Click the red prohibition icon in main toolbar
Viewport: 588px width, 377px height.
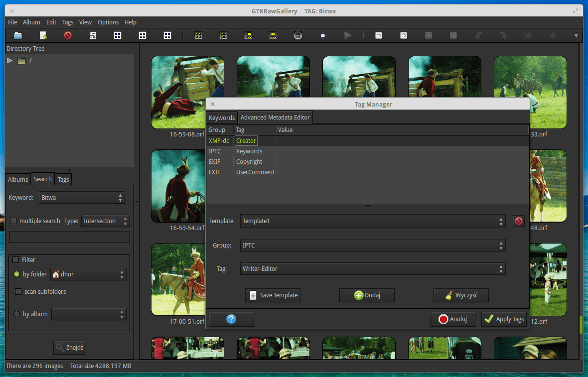pyautogui.click(x=68, y=35)
